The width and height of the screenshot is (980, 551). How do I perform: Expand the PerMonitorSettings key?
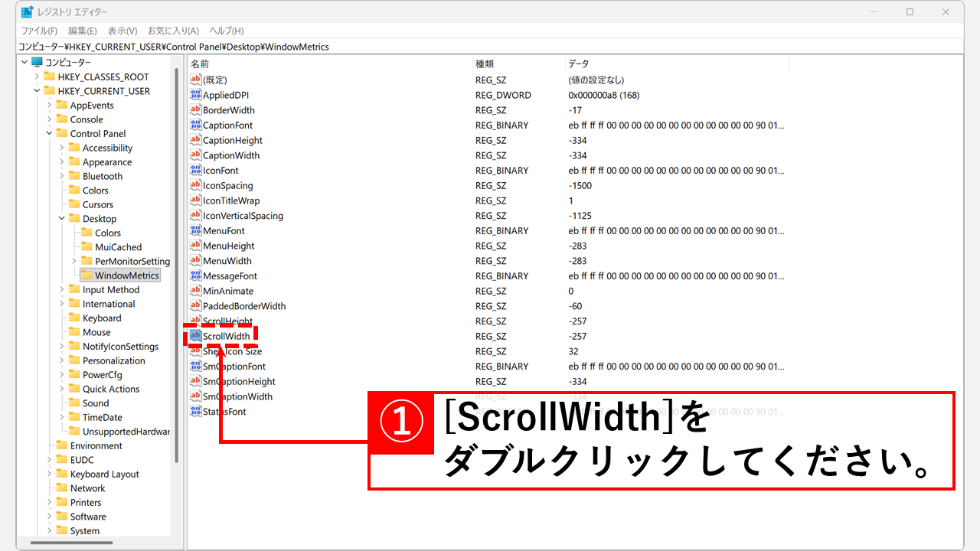pos(74,262)
